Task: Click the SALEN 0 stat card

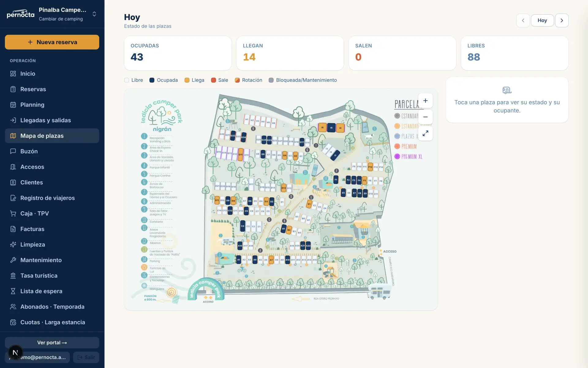Action: coord(402,53)
